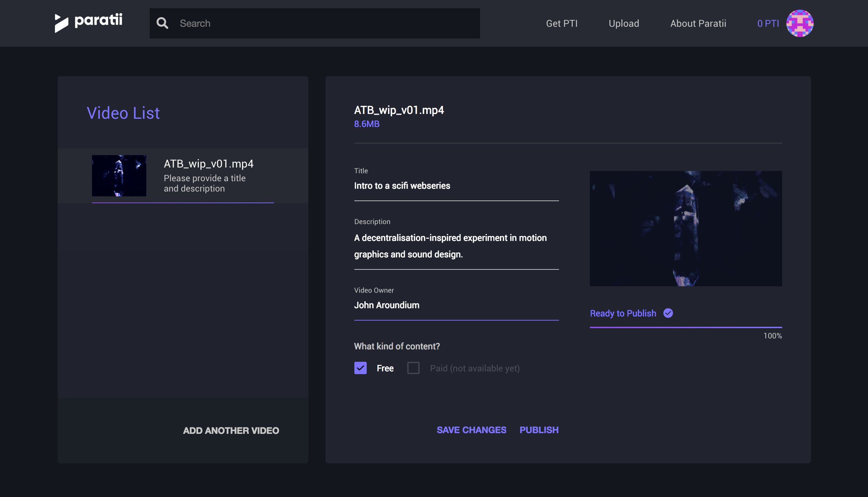Click the Publish button

[539, 430]
